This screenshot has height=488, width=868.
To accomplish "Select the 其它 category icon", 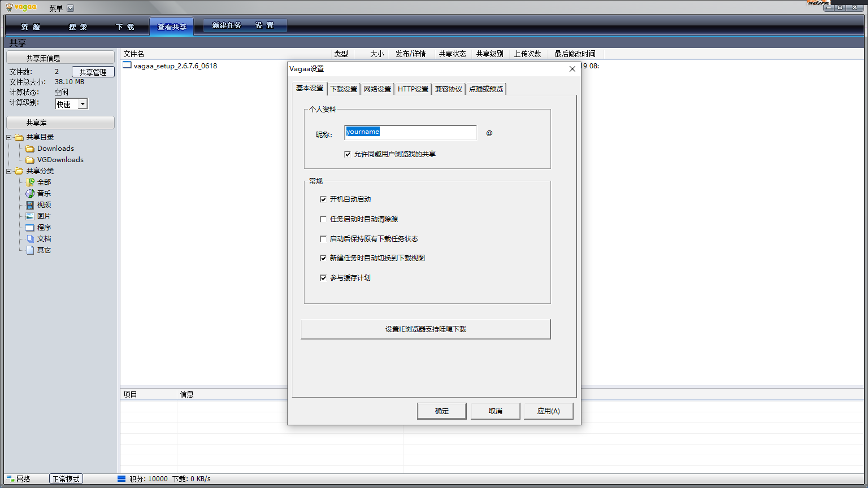I will point(30,250).
